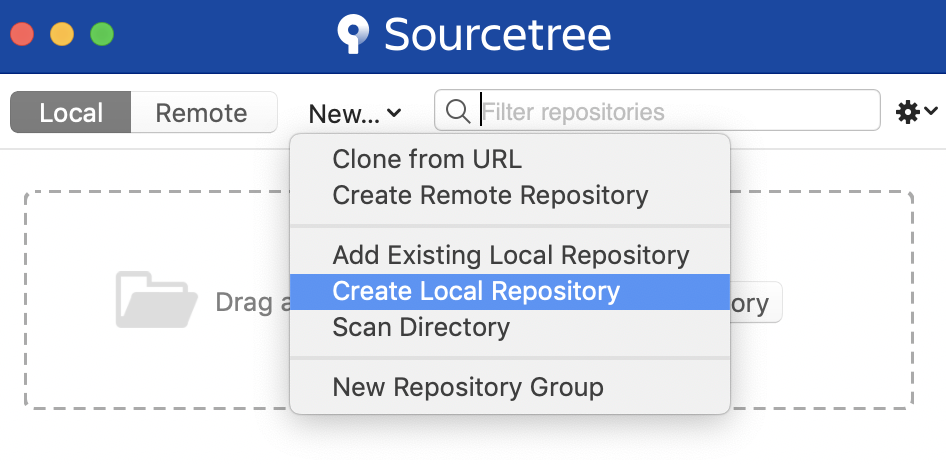Choose New Repository Group
The width and height of the screenshot is (946, 464).
[x=510, y=387]
